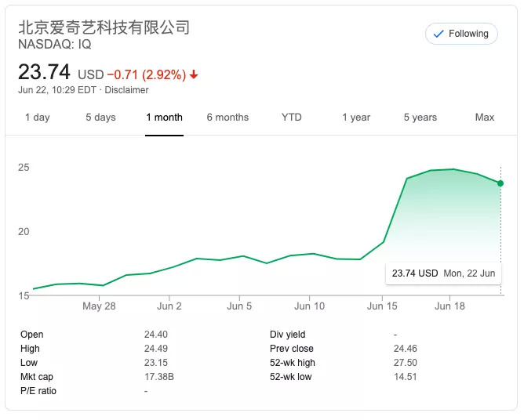
Task: Switch to the YTD tab
Action: point(291,118)
